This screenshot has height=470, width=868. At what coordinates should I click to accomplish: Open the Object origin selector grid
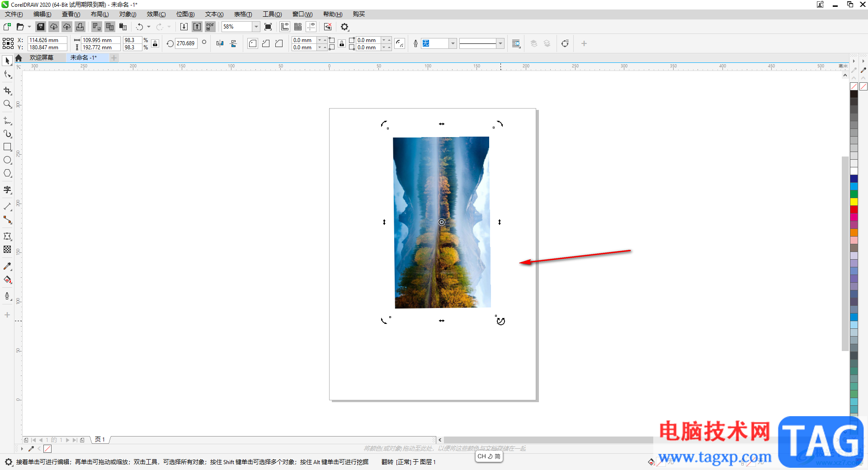8,43
